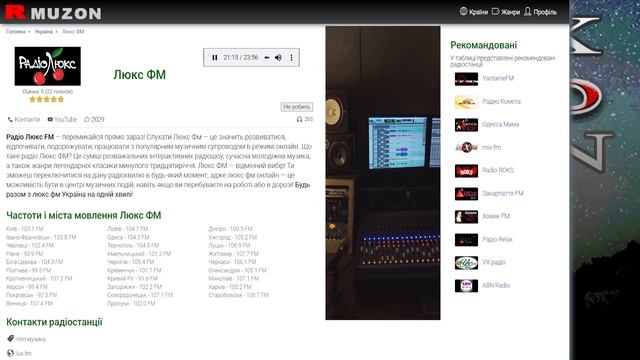The height and width of the screenshot is (360, 640).
Task: Click the УХ радіо logo thumbnail
Action: click(x=466, y=263)
